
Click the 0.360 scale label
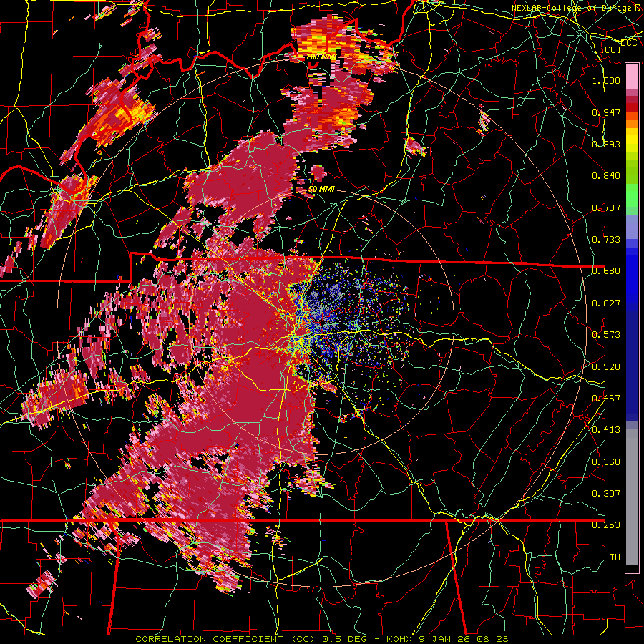[x=606, y=462]
